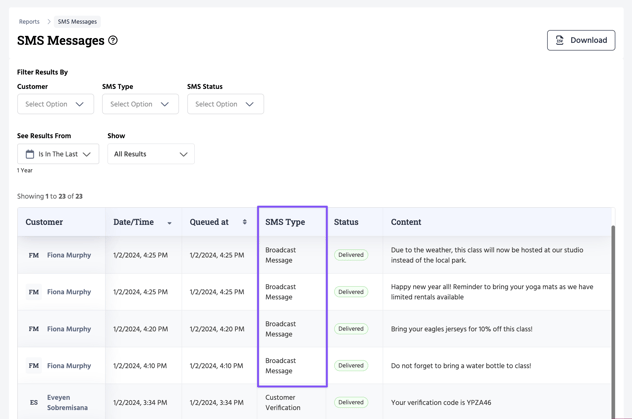The image size is (632, 419).
Task: Click the SMS Type column header
Action: coord(285,222)
